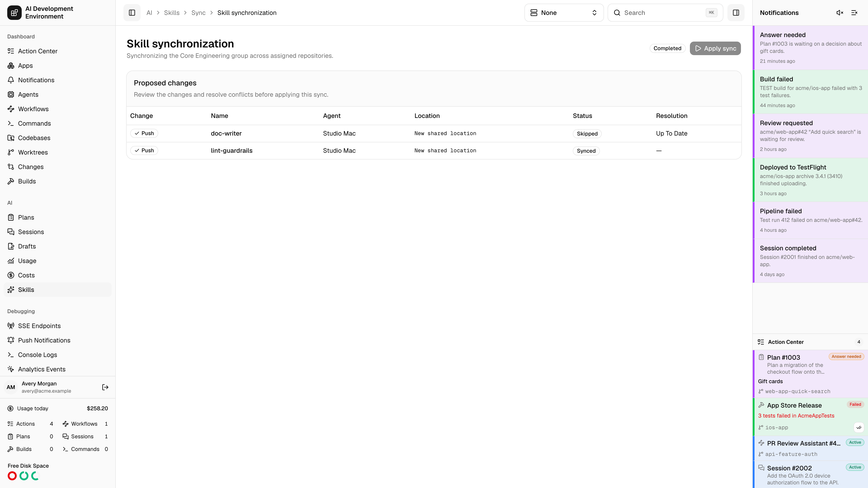Click the AI Development Environment logo
This screenshot has width=868, height=488.
point(14,13)
